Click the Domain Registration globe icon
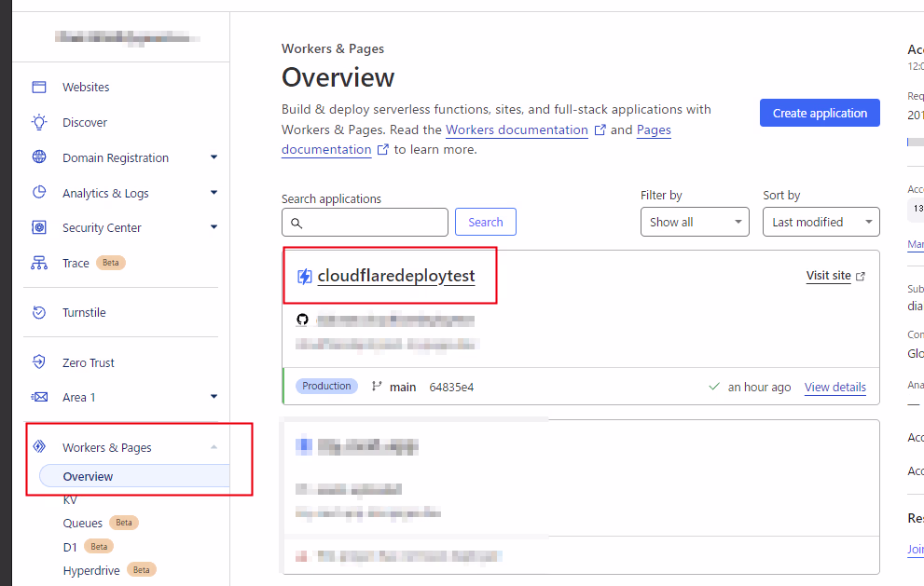This screenshot has width=924, height=586. point(39,157)
